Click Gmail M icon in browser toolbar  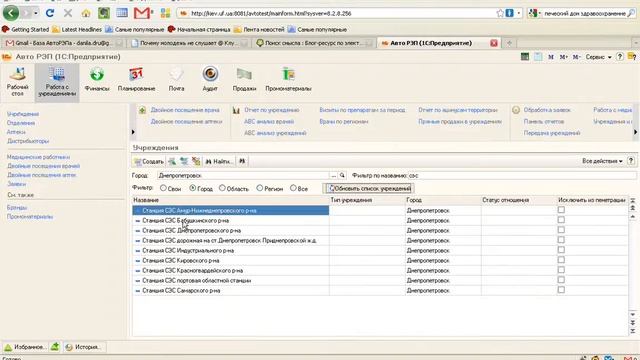(x=142, y=13)
